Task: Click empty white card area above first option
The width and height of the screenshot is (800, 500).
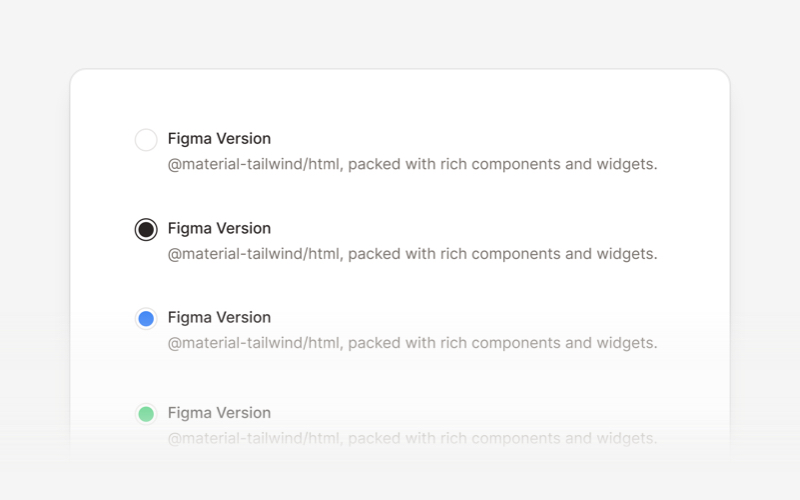Action: 400,98
